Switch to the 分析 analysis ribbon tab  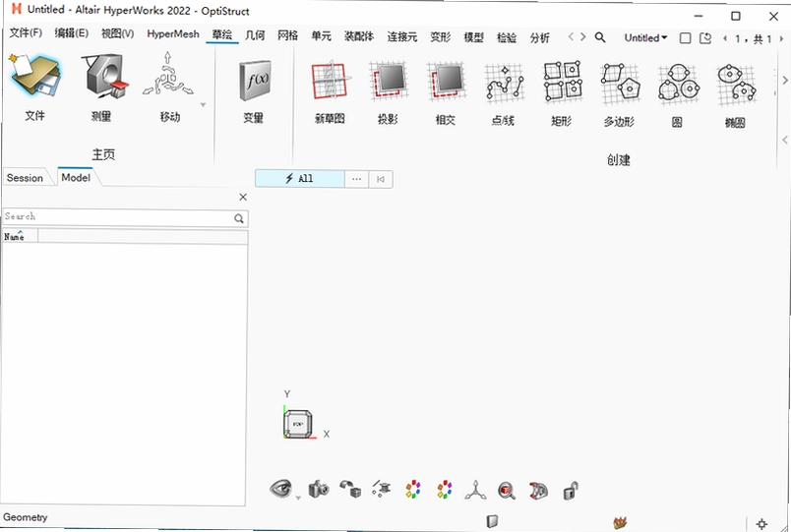[540, 37]
